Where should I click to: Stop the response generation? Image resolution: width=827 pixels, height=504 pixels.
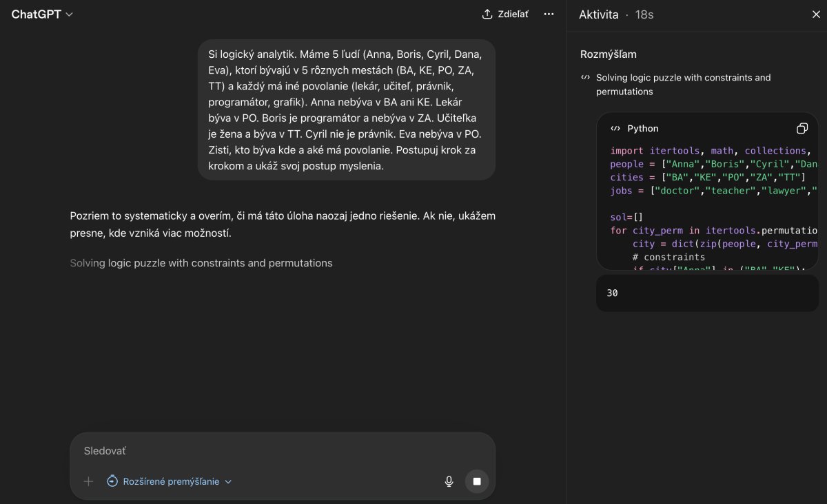[x=477, y=481]
